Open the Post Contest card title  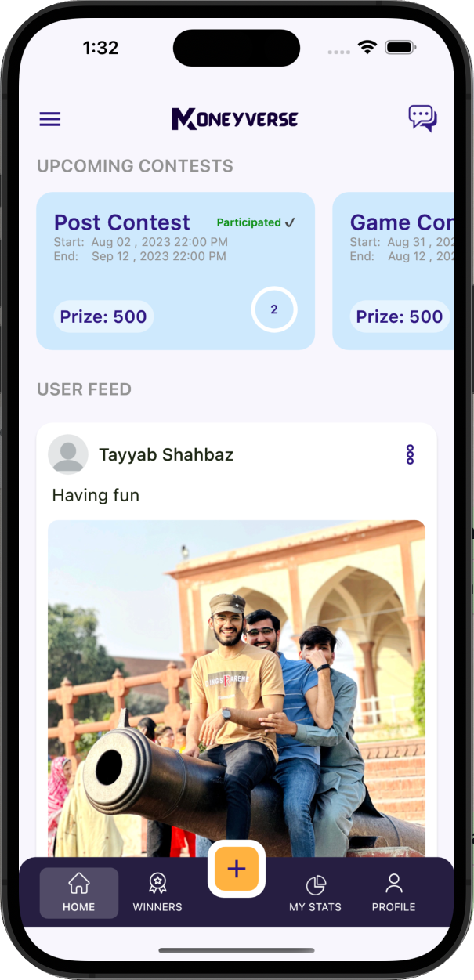122,222
